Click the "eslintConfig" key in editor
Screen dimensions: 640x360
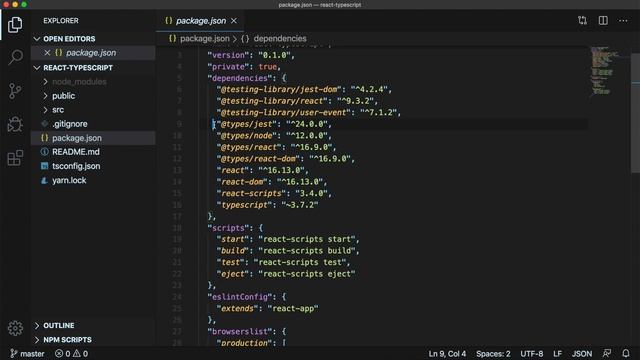(x=240, y=297)
